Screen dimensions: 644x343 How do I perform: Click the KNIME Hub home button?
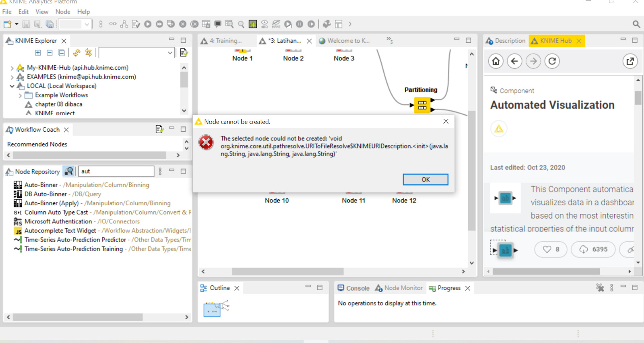(x=496, y=61)
